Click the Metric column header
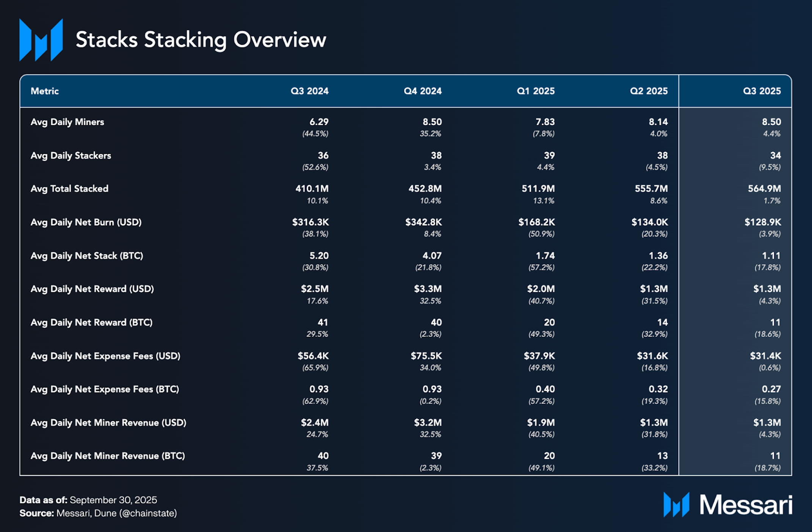 point(45,91)
